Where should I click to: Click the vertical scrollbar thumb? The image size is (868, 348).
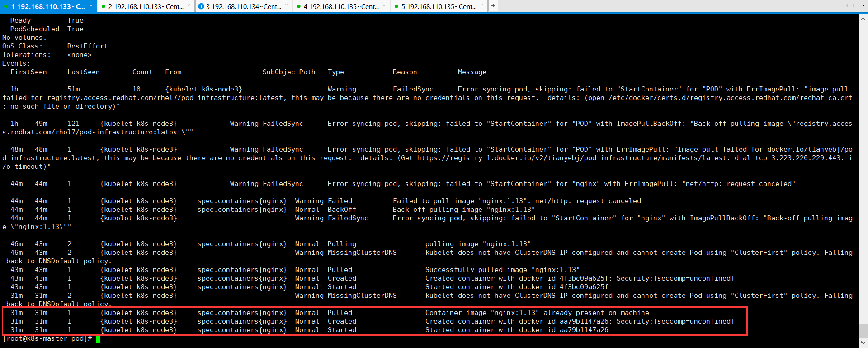coord(863,331)
